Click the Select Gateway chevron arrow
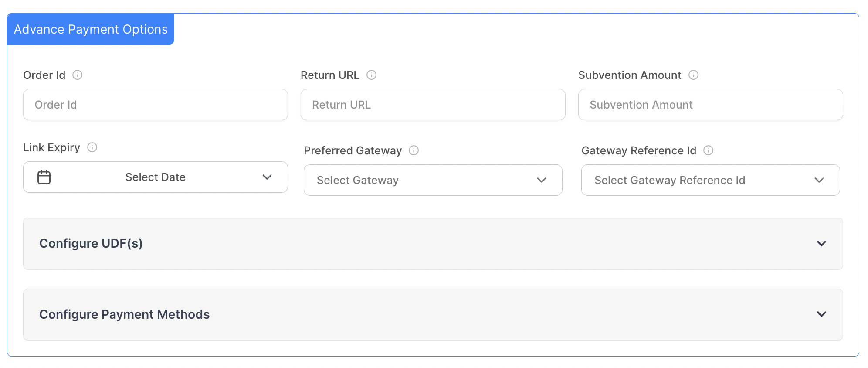Viewport: 868px width, 368px height. [x=541, y=180]
